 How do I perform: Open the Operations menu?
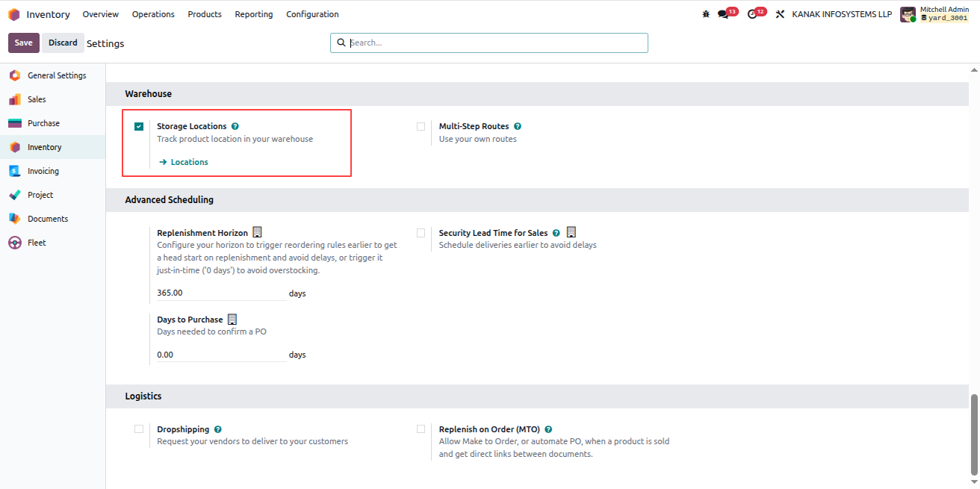pyautogui.click(x=153, y=14)
